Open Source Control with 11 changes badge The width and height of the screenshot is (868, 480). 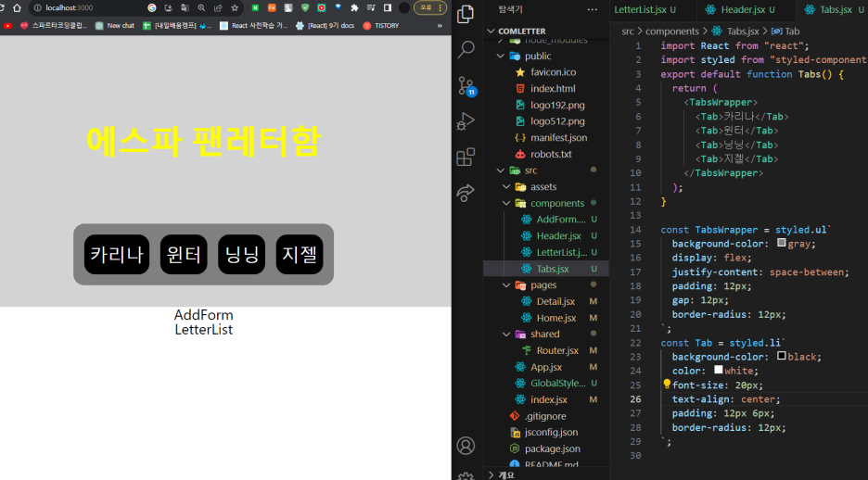click(x=466, y=86)
